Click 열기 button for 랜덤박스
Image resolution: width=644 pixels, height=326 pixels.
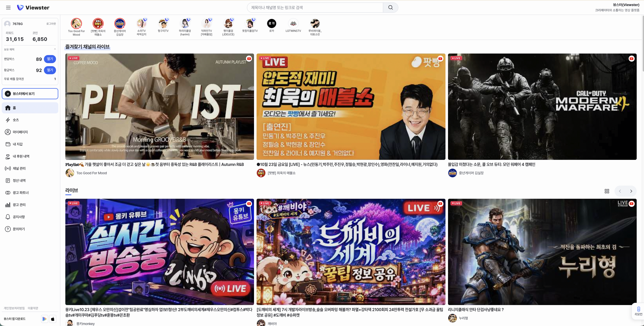pos(50,59)
